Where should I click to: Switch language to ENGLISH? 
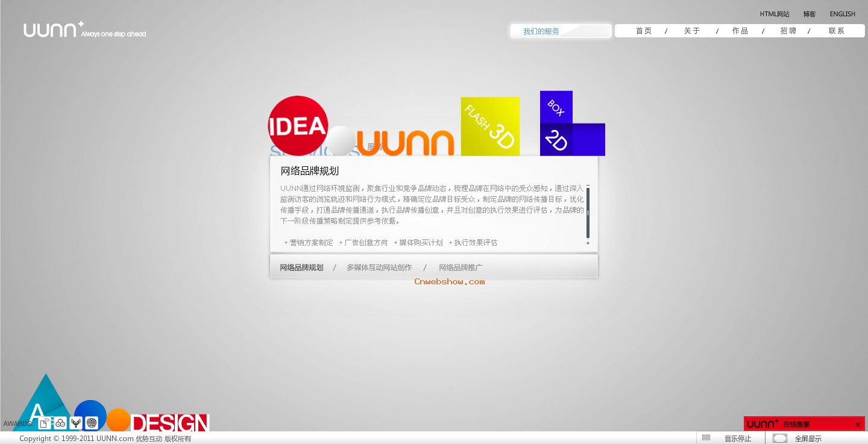coord(842,14)
